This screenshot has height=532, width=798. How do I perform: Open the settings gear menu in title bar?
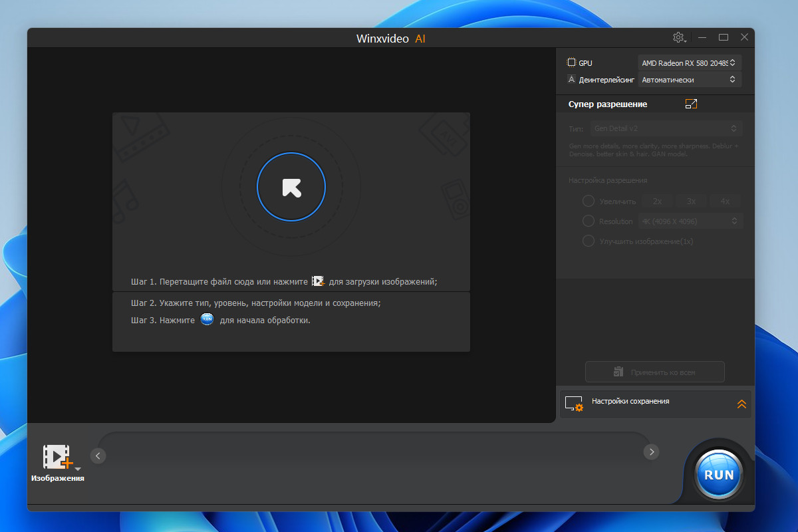(679, 38)
